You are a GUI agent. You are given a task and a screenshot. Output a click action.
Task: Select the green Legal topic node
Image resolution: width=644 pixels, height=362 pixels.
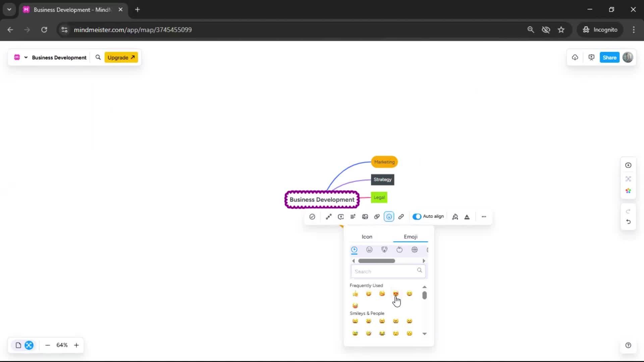click(x=379, y=197)
